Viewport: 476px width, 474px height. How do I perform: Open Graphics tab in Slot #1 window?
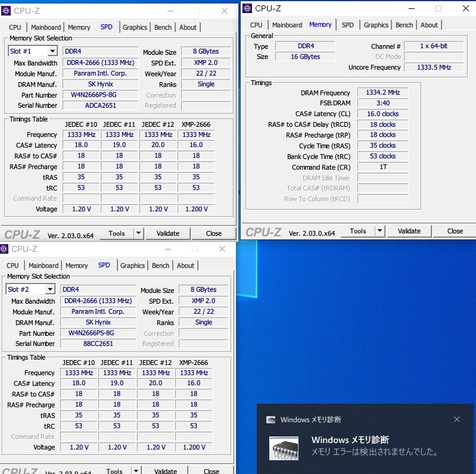(x=135, y=27)
